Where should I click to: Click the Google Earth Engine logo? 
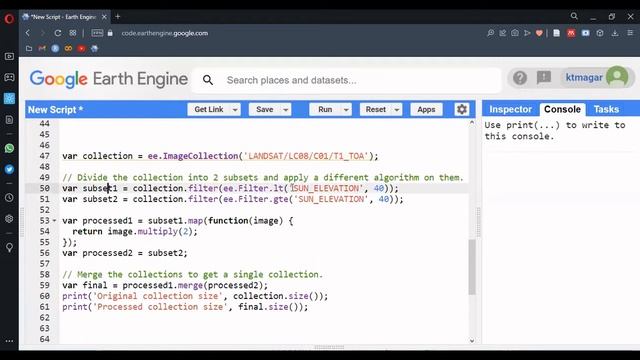tap(109, 79)
